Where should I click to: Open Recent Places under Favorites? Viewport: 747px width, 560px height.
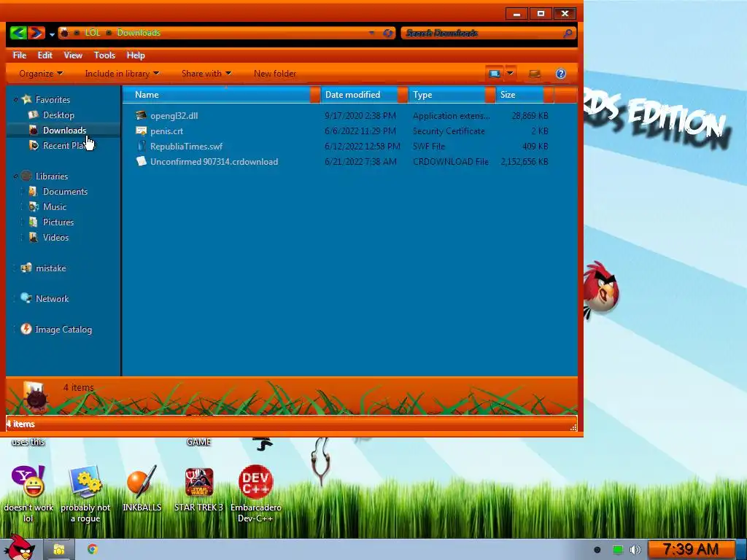[x=66, y=145]
